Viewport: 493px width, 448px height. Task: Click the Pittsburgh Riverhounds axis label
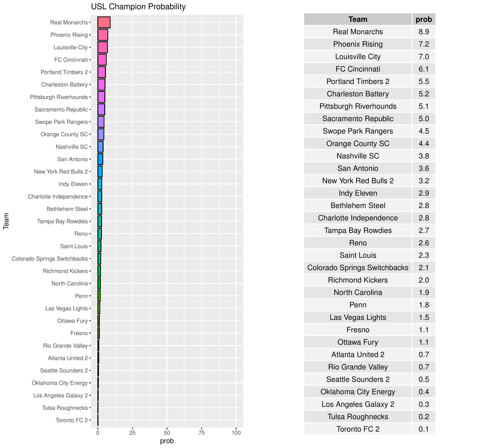(59, 97)
